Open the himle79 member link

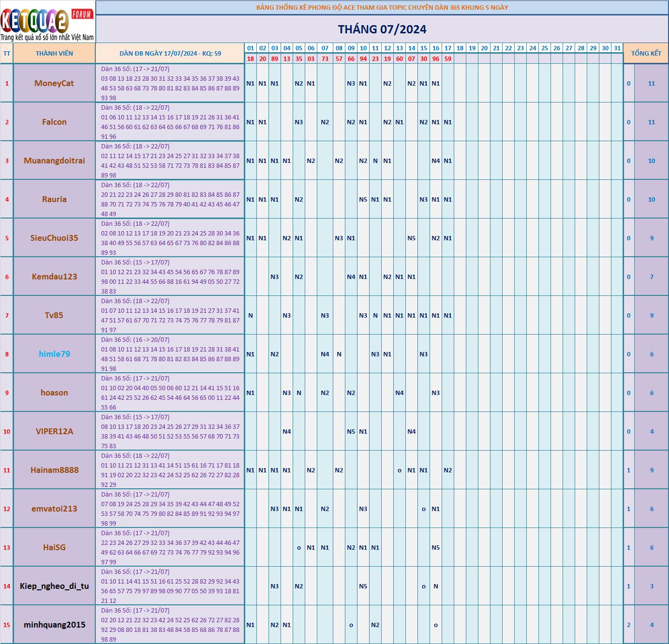(x=54, y=354)
